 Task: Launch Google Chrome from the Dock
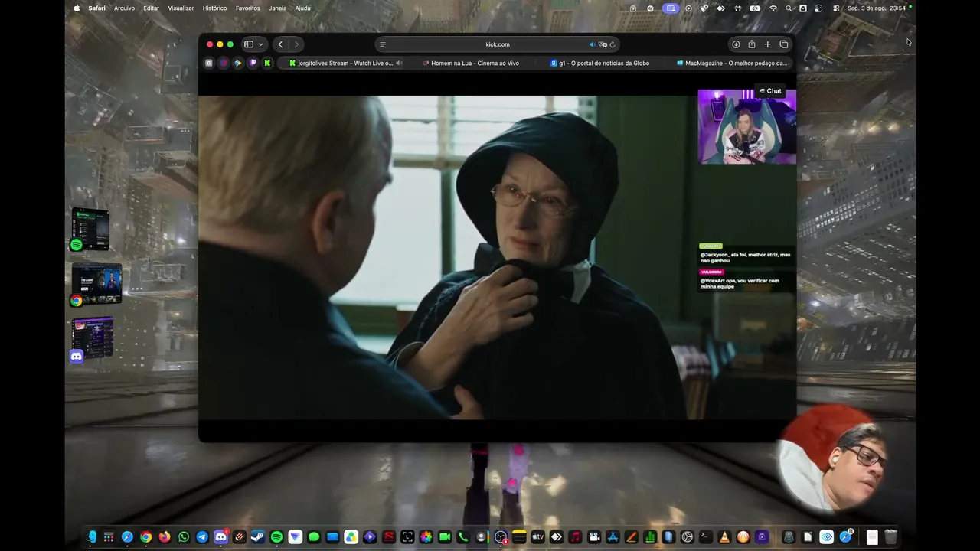145,537
